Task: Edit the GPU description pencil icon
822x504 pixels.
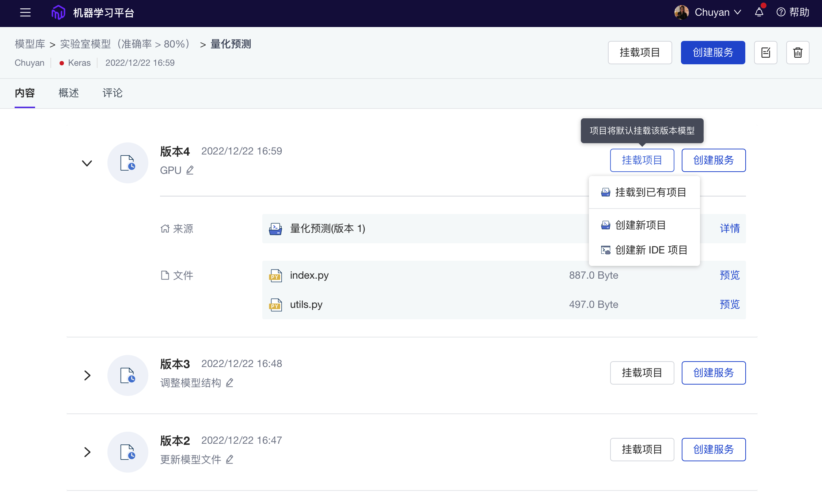Action: (190, 170)
